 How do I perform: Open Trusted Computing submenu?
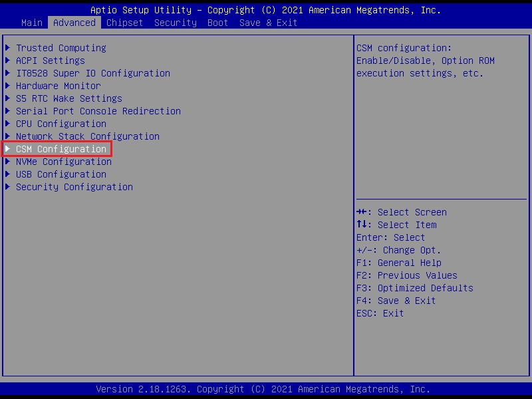point(61,48)
